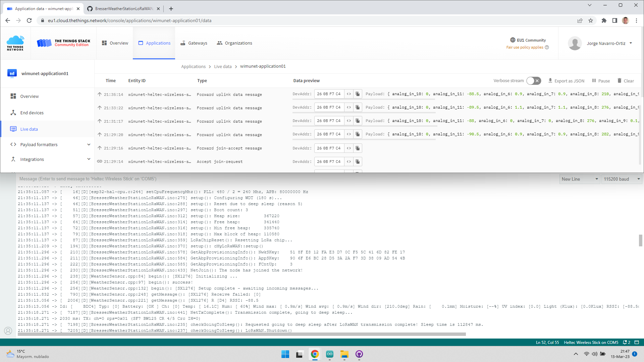Open File Explorer from taskbar
Viewport: 644px width, 362px height.
click(344, 354)
